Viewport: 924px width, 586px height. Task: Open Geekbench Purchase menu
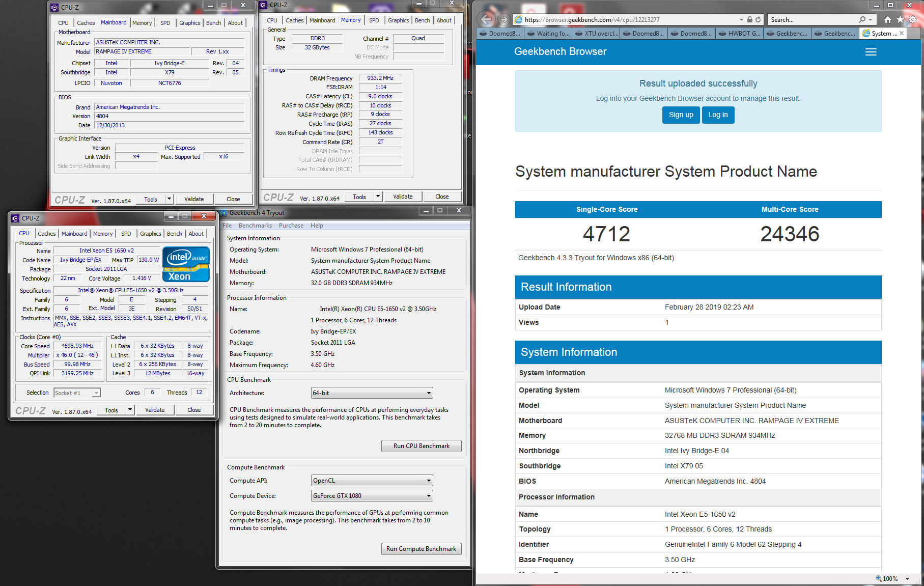click(x=291, y=226)
